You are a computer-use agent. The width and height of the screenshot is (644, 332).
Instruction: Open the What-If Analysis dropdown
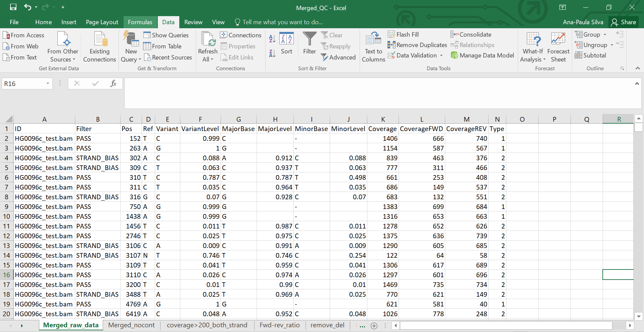point(533,47)
